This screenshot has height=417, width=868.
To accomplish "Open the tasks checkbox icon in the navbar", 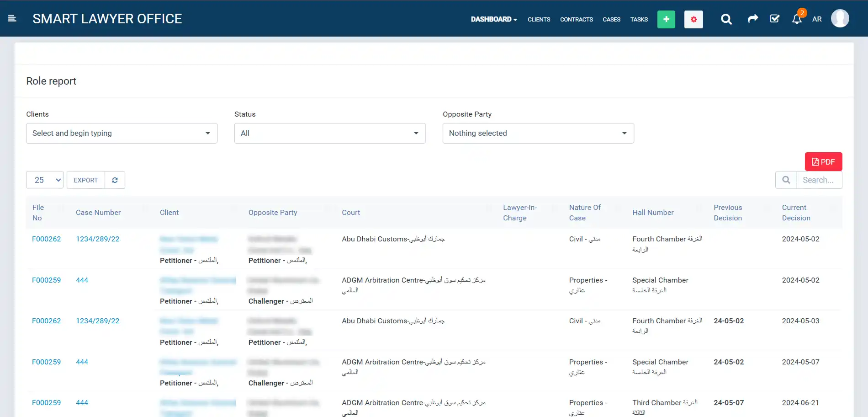I will click(x=775, y=19).
